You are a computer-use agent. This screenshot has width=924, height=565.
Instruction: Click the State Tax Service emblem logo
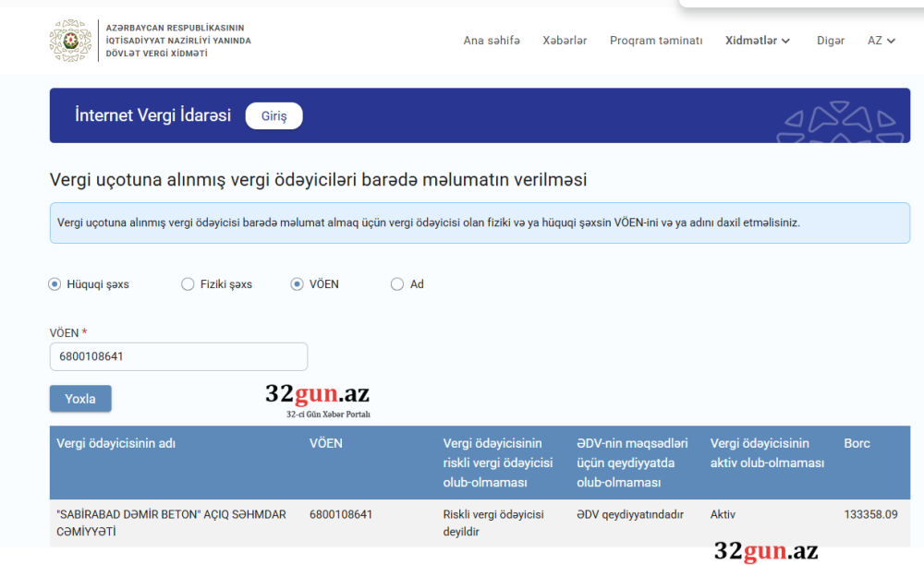(70, 40)
